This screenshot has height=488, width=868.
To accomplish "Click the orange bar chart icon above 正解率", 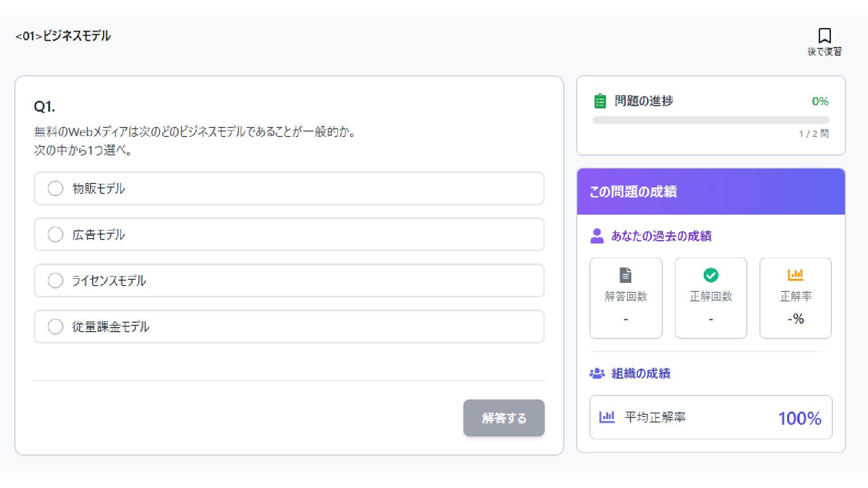I will click(x=795, y=274).
